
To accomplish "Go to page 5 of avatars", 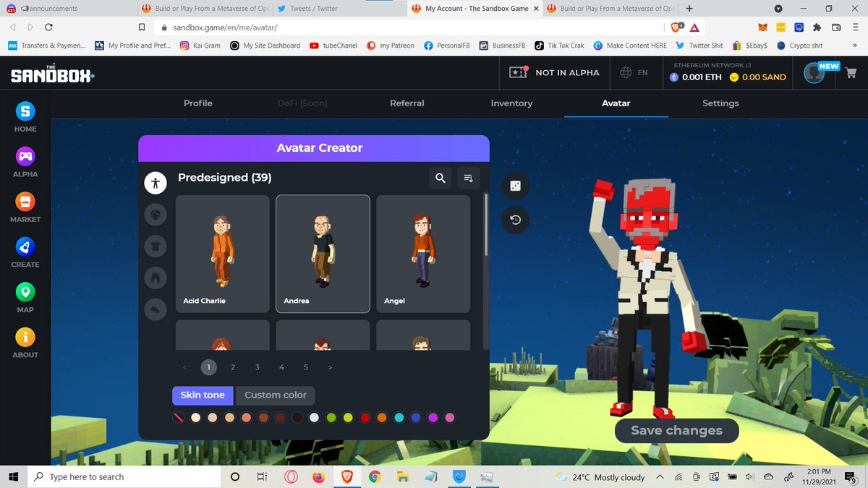I will point(306,367).
